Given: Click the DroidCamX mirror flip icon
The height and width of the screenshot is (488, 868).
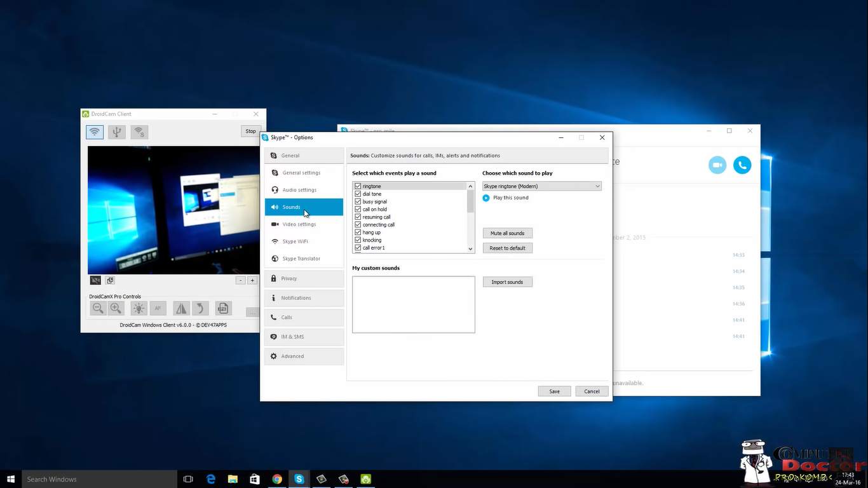Looking at the screenshot, I should coord(181,308).
